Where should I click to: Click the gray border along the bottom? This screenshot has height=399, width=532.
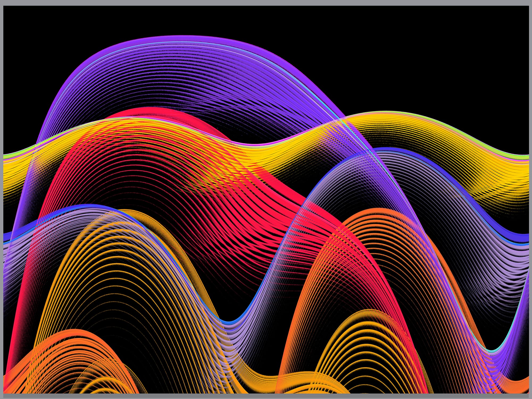(x=266, y=396)
